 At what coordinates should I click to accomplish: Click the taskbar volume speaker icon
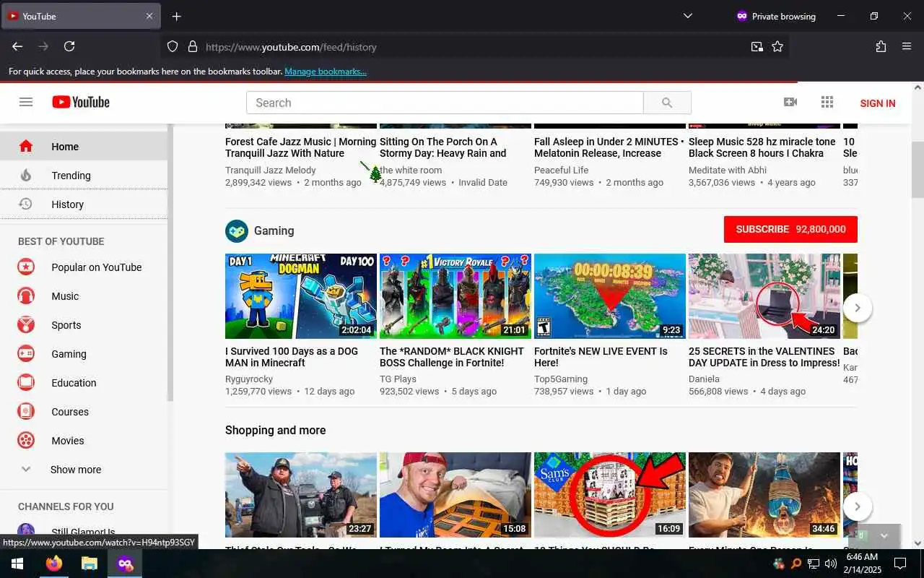pos(831,564)
